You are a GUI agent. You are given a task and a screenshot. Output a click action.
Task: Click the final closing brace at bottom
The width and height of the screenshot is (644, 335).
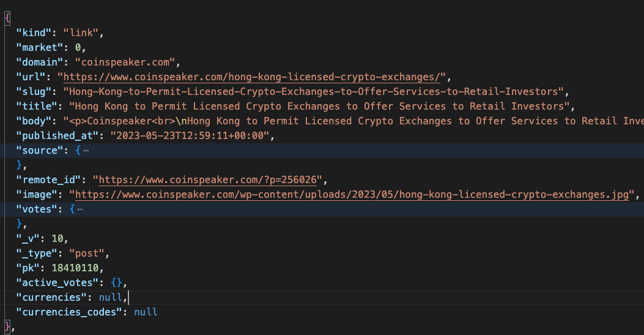point(7,326)
